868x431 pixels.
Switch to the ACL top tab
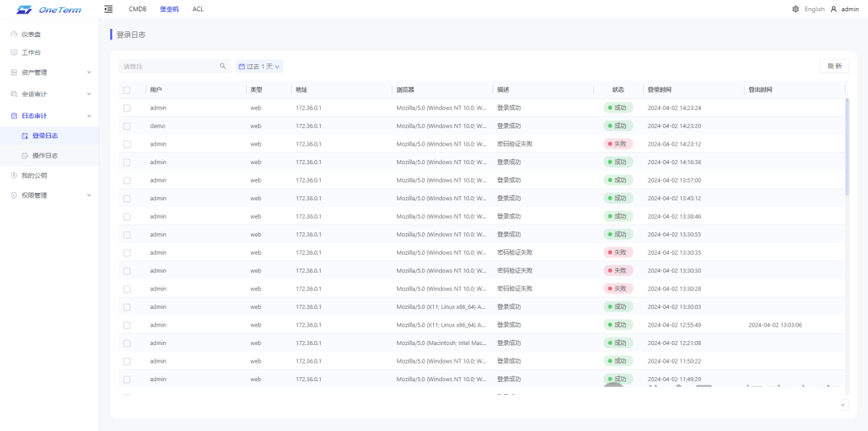[x=198, y=9]
